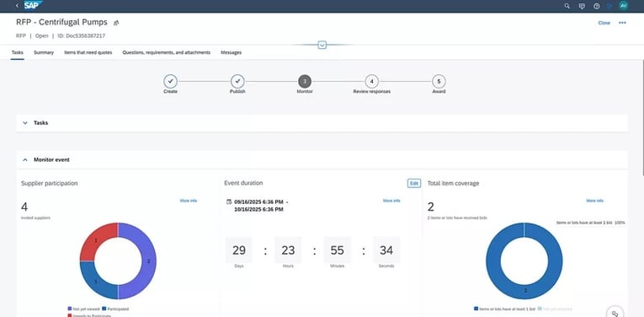The image size is (644, 317).
Task: Click the '2' total item coverage count
Action: [x=431, y=207]
